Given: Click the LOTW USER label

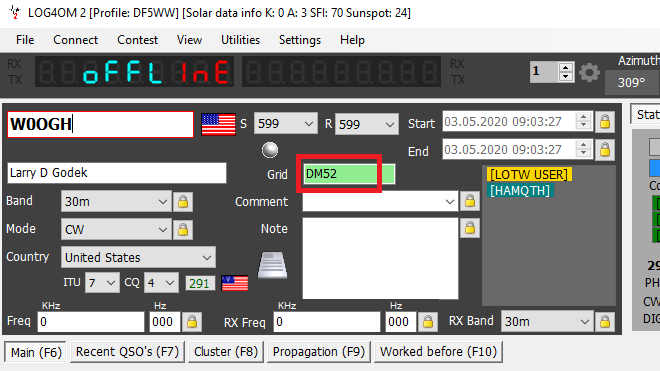Looking at the screenshot, I should (x=529, y=174).
